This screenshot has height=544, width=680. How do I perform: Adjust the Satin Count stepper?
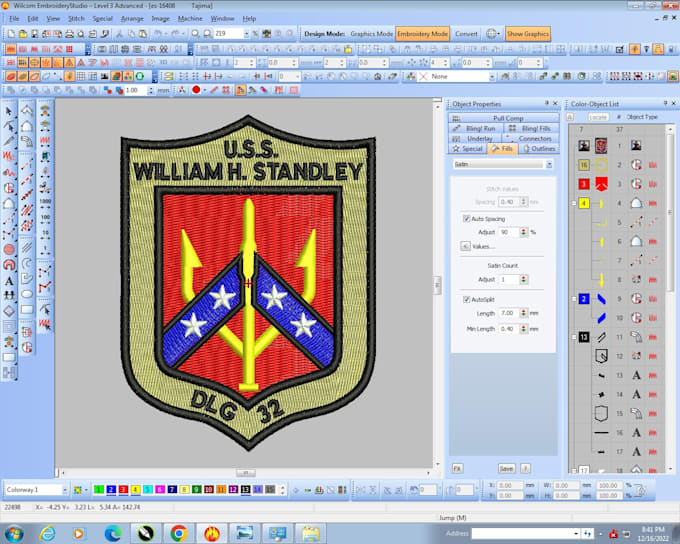524,280
